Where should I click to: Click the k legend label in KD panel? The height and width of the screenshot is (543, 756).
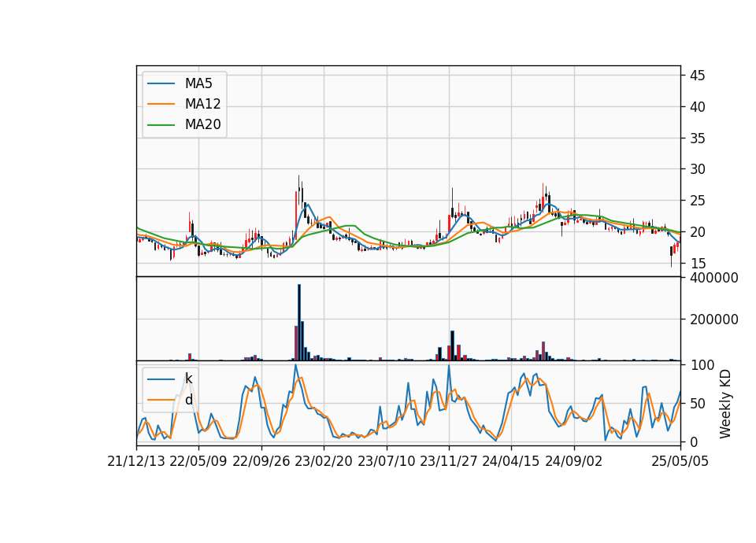click(188, 379)
